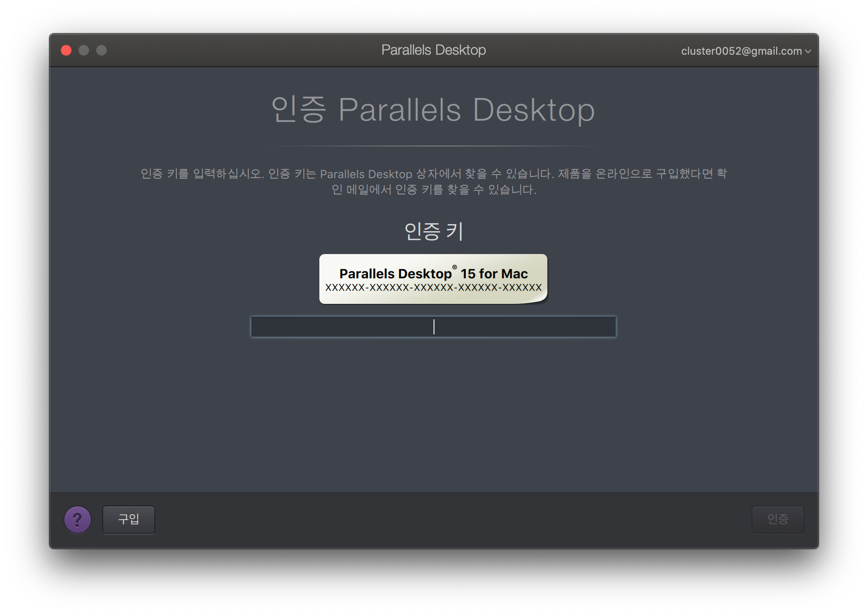Click the divider line under the heading
868x614 pixels.
[433, 146]
